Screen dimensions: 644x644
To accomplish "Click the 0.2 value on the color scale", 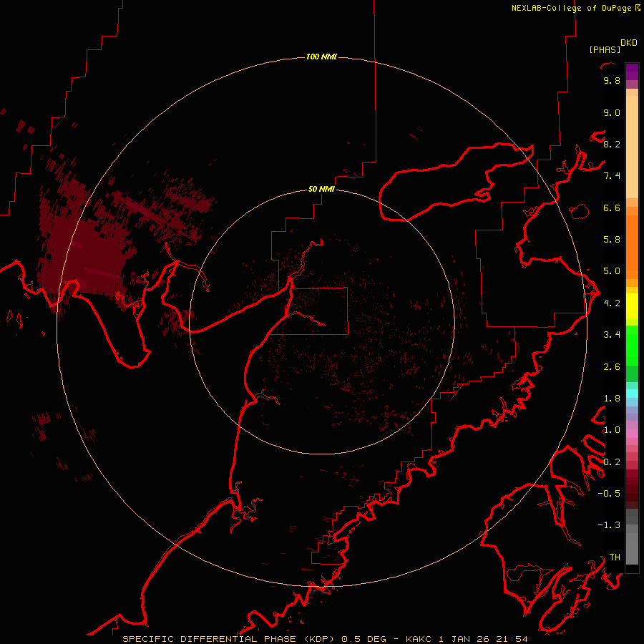I will [612, 462].
